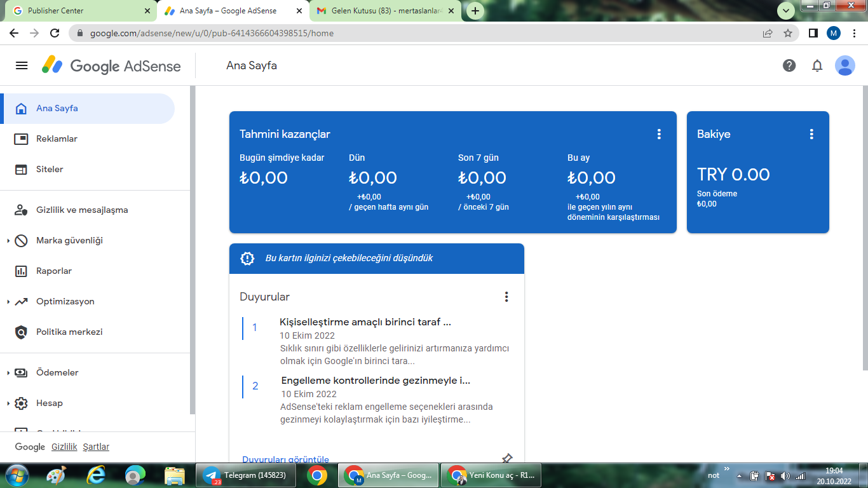Go back with the browser back arrow
The image size is (868, 488).
[x=14, y=33]
